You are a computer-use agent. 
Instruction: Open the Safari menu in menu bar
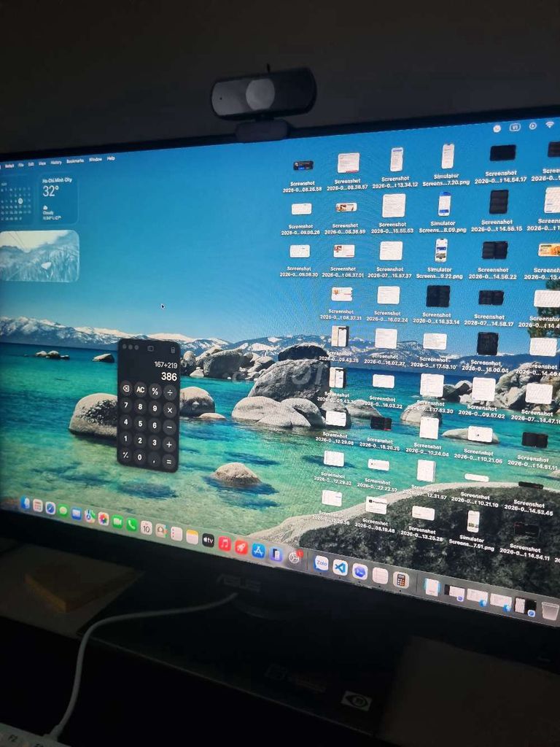click(x=9, y=166)
